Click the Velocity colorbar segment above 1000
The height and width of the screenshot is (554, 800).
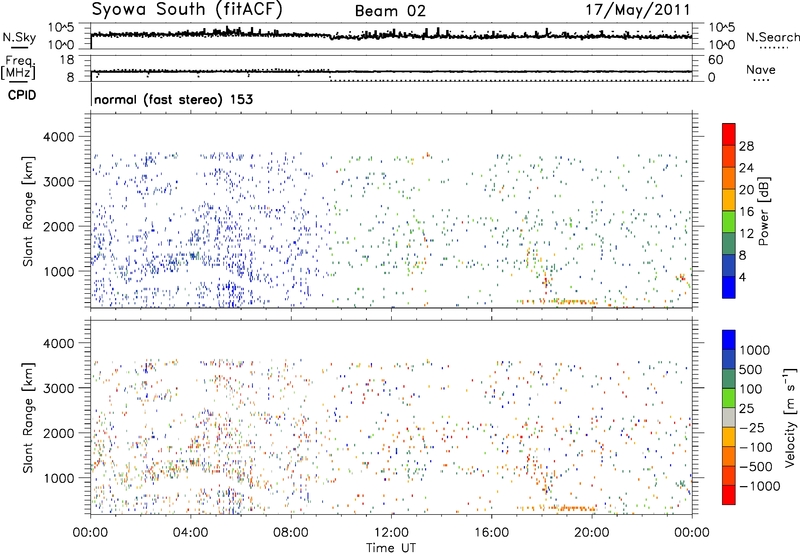point(729,340)
